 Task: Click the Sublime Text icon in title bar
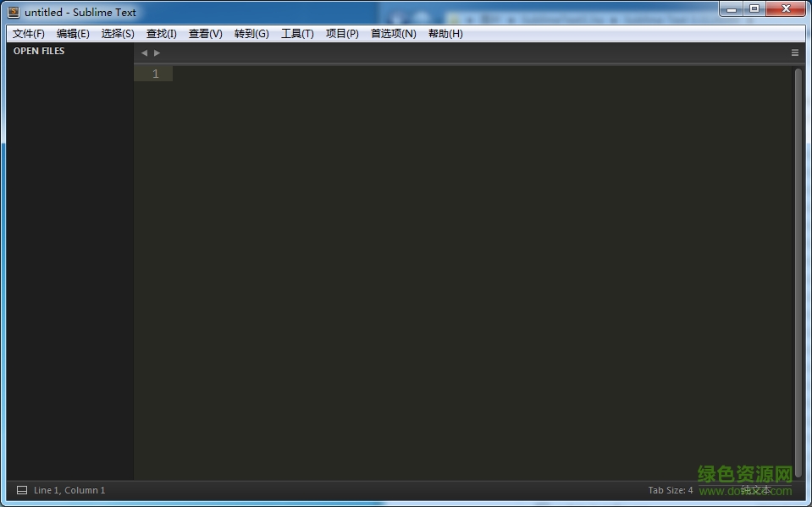(13, 11)
